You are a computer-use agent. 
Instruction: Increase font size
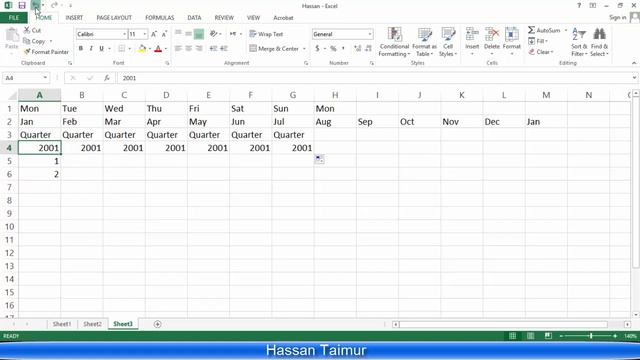click(154, 34)
